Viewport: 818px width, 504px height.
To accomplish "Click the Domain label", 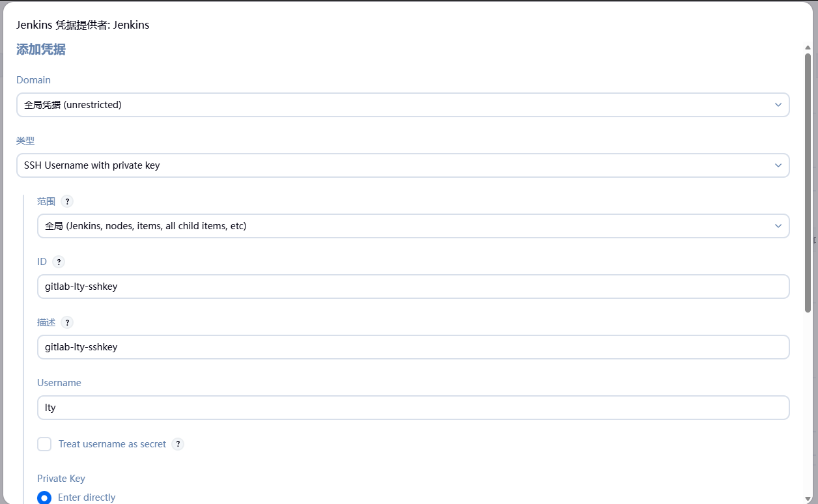I will tap(33, 80).
